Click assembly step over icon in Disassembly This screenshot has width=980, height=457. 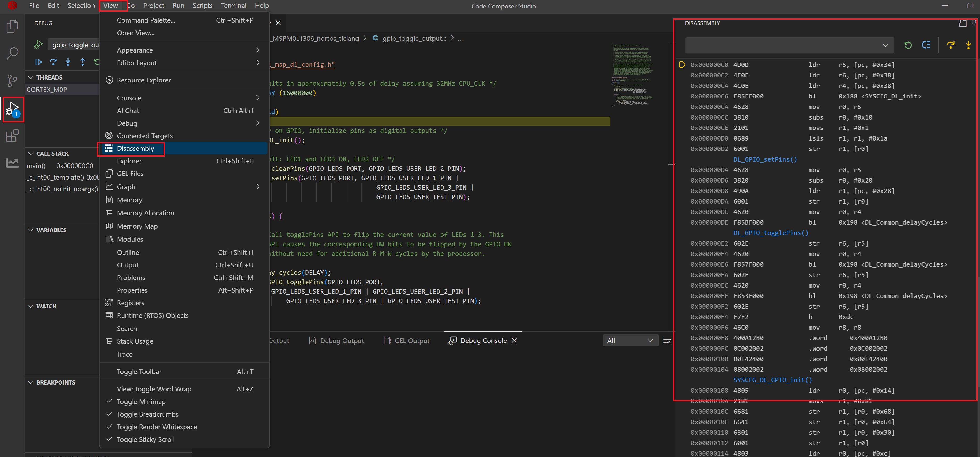click(x=950, y=45)
